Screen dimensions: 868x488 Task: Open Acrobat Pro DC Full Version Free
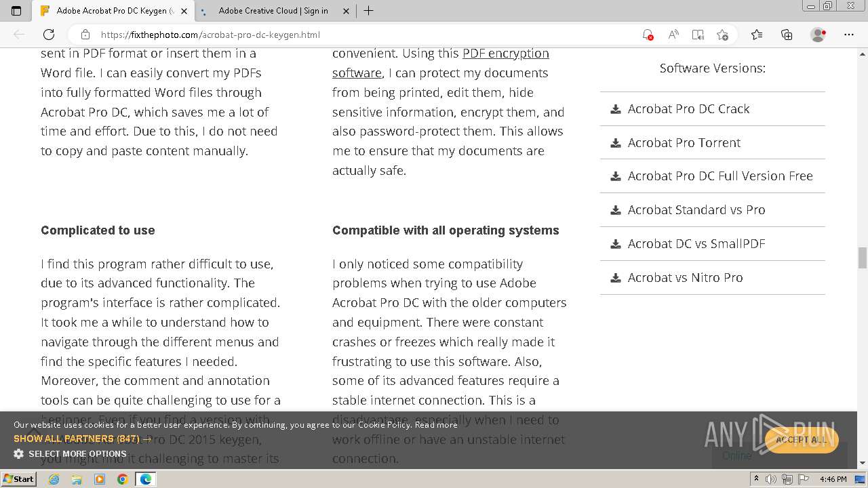pos(720,176)
